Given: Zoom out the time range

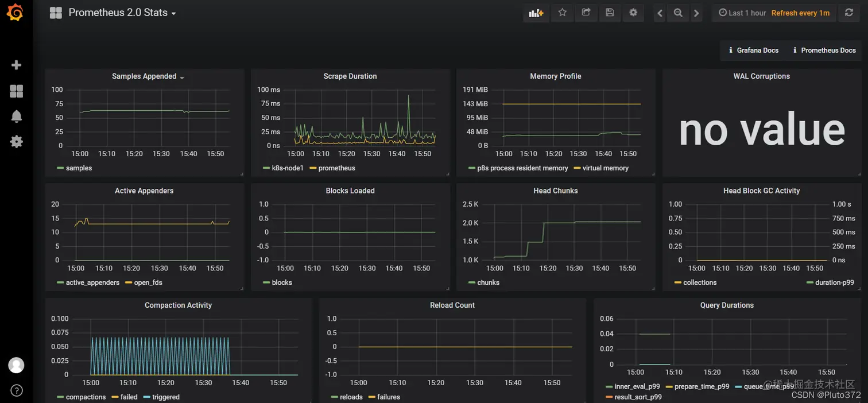Looking at the screenshot, I should [x=678, y=13].
